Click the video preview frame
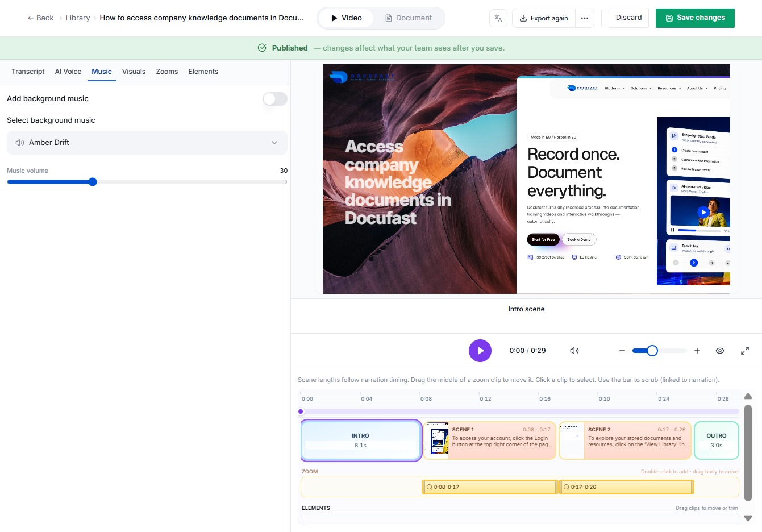The width and height of the screenshot is (762, 532). [526, 179]
